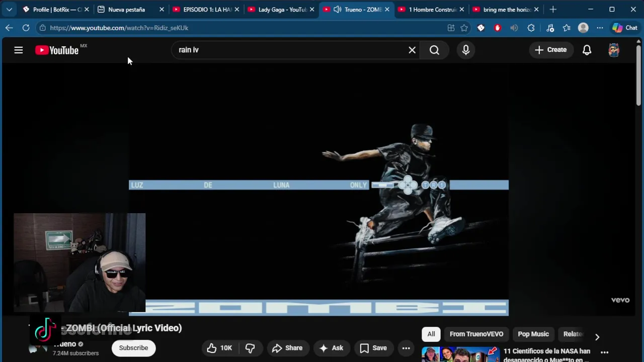Open Copilot Chat button
Image resolution: width=644 pixels, height=362 pixels.
(624, 28)
